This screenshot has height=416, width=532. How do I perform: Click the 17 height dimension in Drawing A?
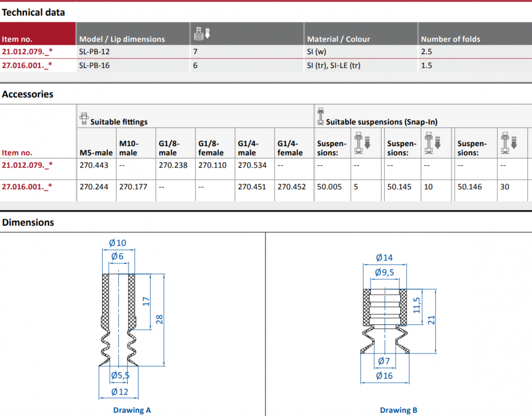pyautogui.click(x=146, y=302)
